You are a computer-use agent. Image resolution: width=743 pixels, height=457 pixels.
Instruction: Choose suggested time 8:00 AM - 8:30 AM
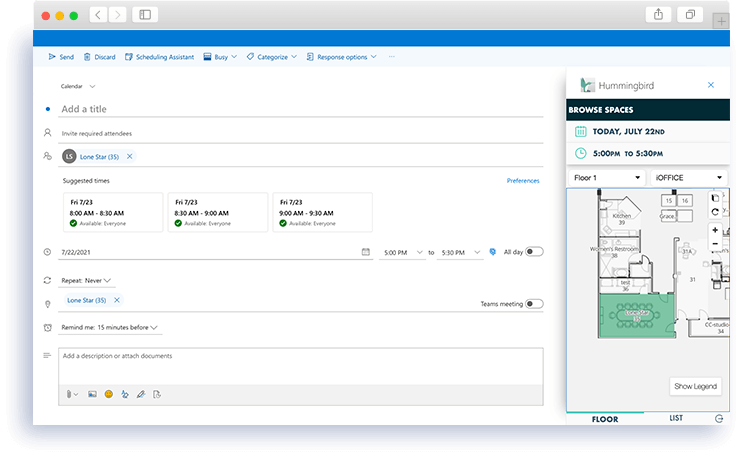click(113, 212)
